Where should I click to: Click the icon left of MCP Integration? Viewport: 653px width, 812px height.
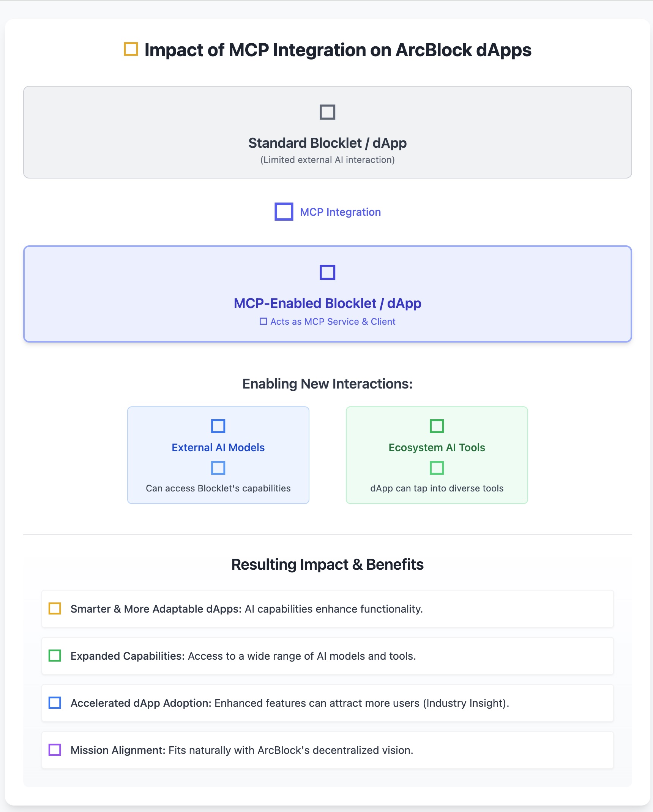pyautogui.click(x=284, y=212)
